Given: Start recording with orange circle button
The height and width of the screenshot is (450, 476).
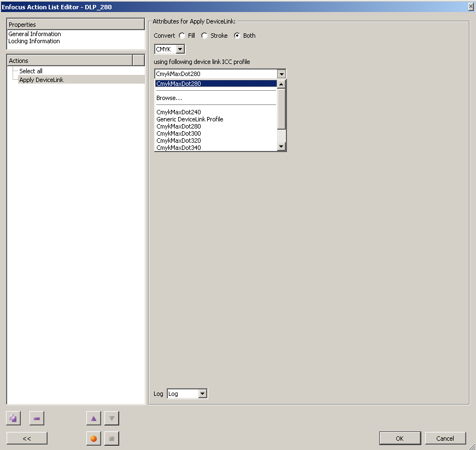Looking at the screenshot, I should [x=93, y=439].
